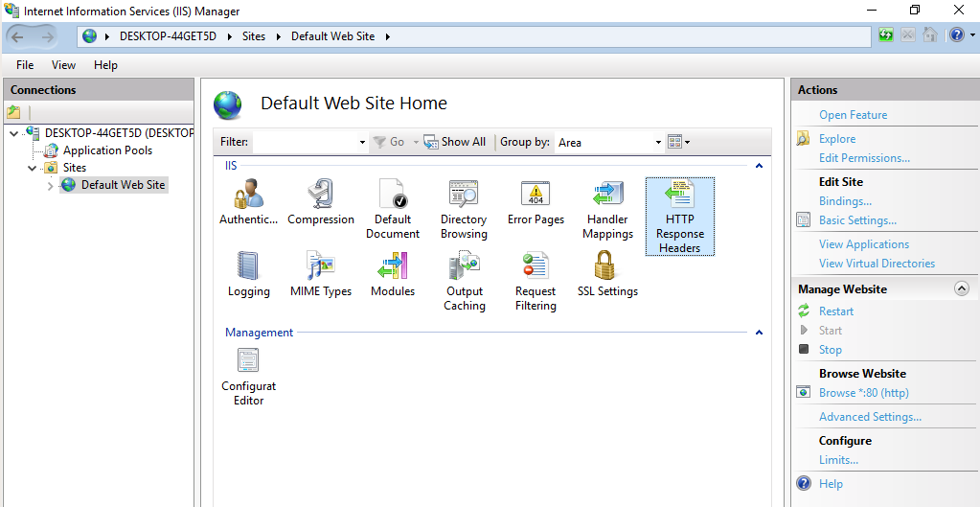The width and height of the screenshot is (980, 507).
Task: Stop the website
Action: coord(830,350)
